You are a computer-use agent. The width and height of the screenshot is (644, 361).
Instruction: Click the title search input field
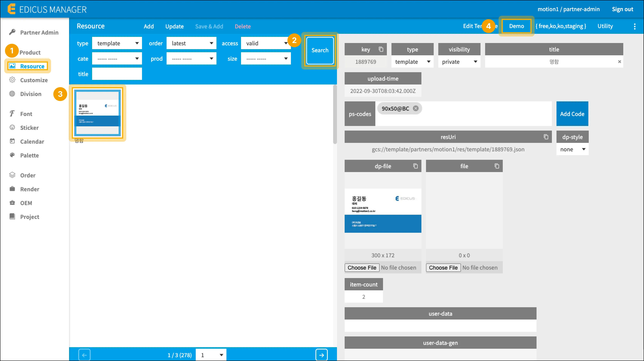(x=117, y=74)
